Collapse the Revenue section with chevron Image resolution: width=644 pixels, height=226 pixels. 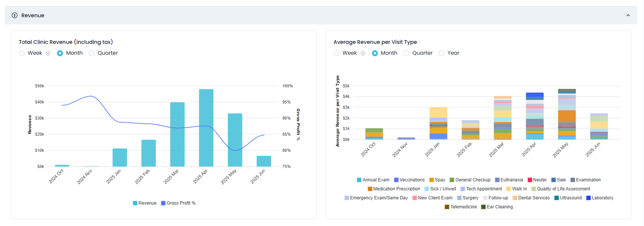point(628,15)
